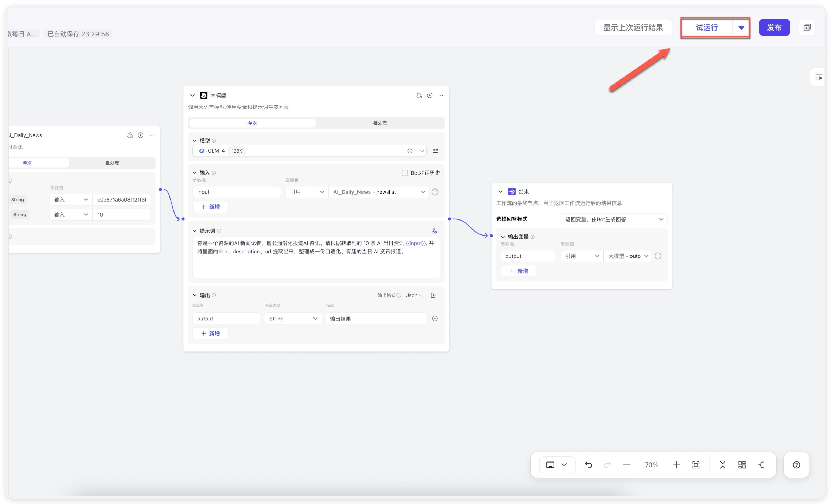Click the output variable delete icon

click(659, 256)
